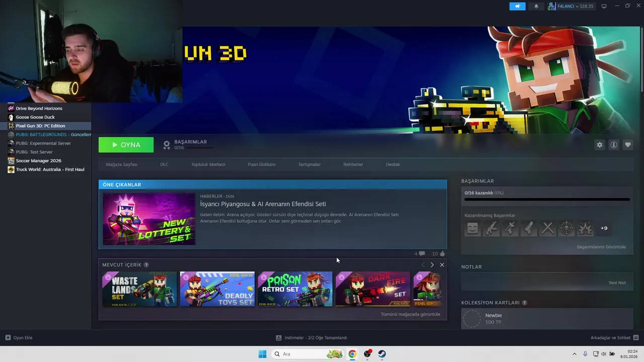Open the help icon next to MEVCUT İÇERİK
This screenshot has height=362, width=644.
pyautogui.click(x=146, y=265)
